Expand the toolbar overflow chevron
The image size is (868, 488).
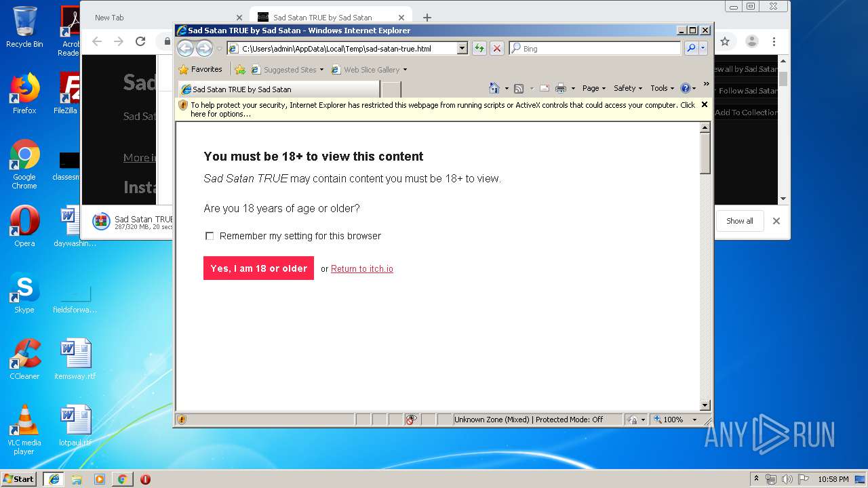[x=706, y=84]
